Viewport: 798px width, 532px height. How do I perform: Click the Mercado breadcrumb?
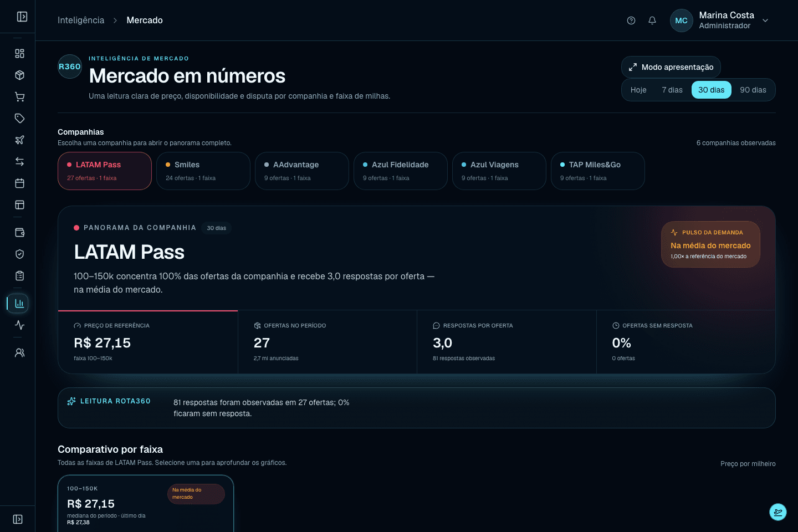point(145,21)
